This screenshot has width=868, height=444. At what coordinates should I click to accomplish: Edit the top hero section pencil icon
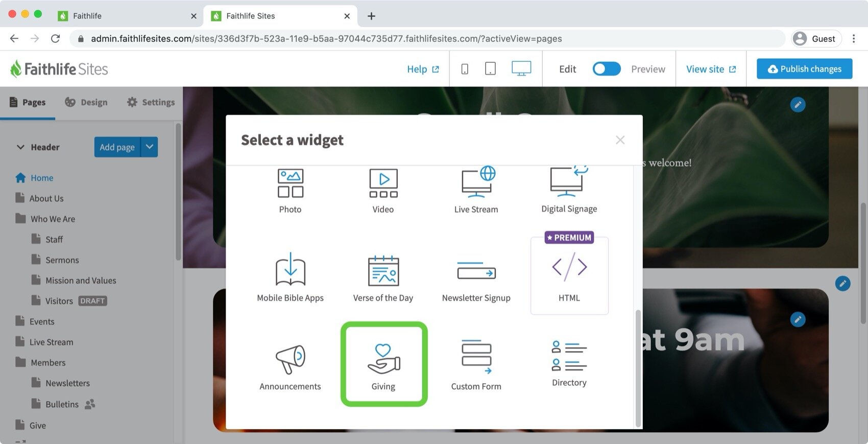pos(798,105)
